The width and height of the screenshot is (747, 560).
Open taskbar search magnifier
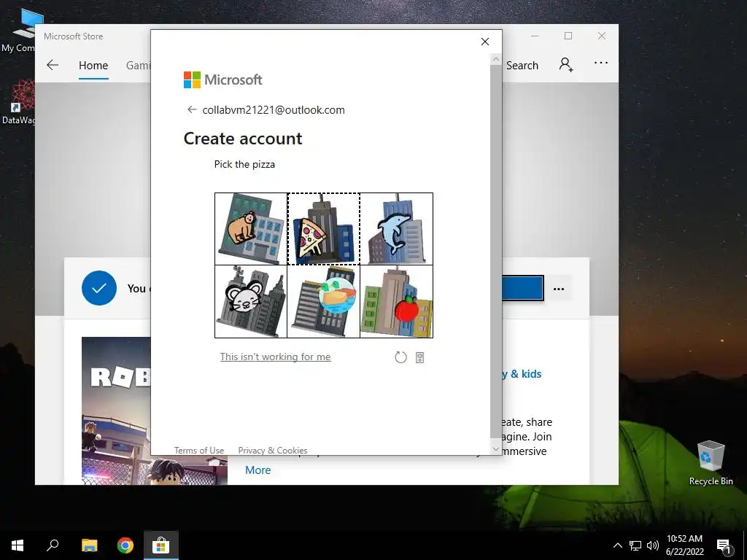click(53, 545)
